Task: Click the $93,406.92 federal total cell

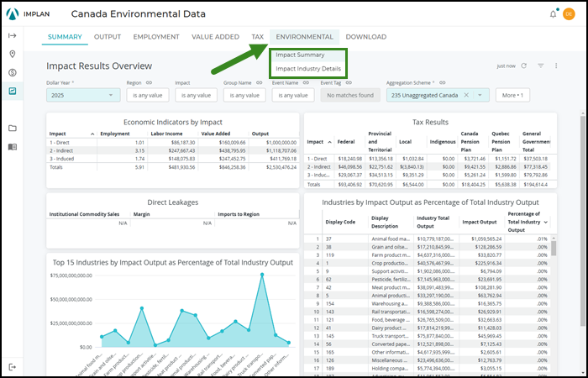Action: (x=350, y=185)
